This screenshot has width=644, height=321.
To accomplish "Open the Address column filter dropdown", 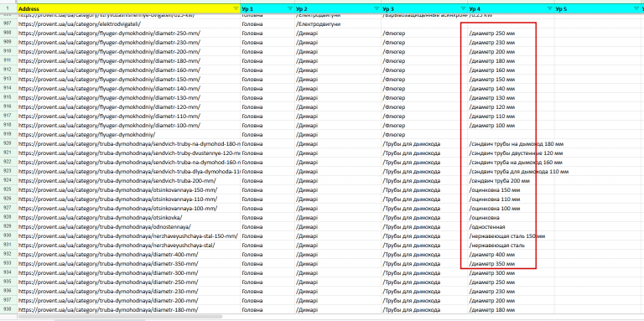I will coord(236,8).
